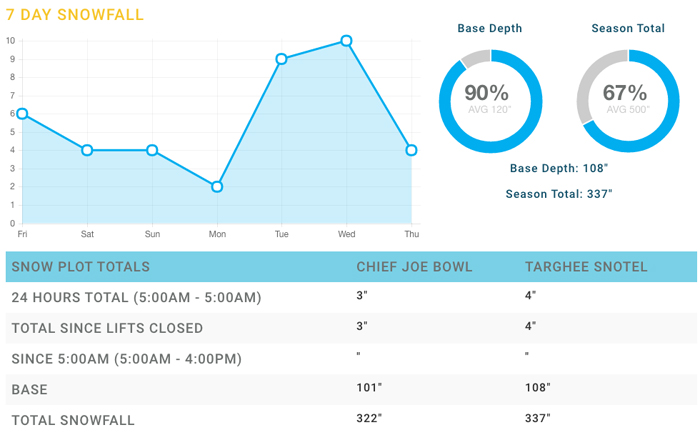Click the TARGHEE SNOTEL column header
Screen dimensions: 700x435
[586, 267]
